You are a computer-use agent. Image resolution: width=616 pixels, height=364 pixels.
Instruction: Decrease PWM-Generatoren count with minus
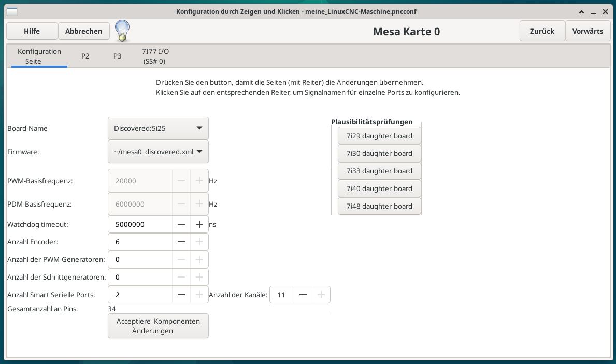point(181,259)
